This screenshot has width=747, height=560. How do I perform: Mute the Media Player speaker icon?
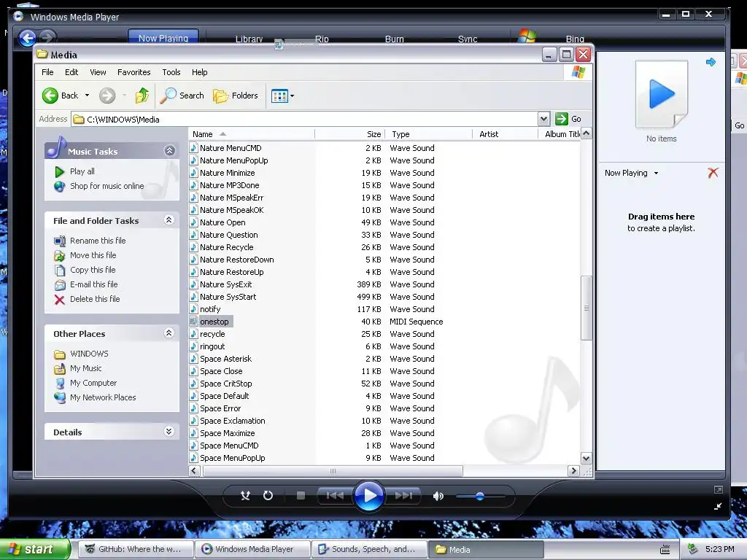pos(438,496)
